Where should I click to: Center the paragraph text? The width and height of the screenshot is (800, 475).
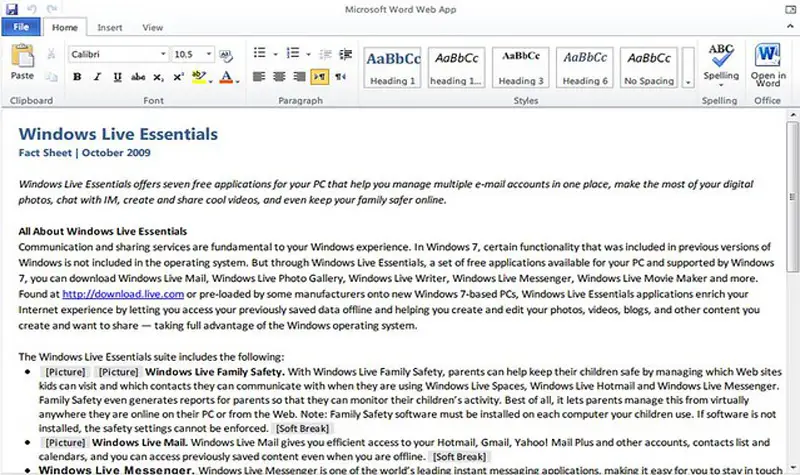coord(279,77)
